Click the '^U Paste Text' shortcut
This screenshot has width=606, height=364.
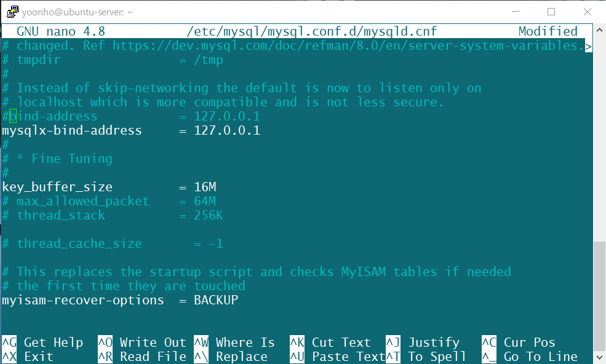[337, 357]
